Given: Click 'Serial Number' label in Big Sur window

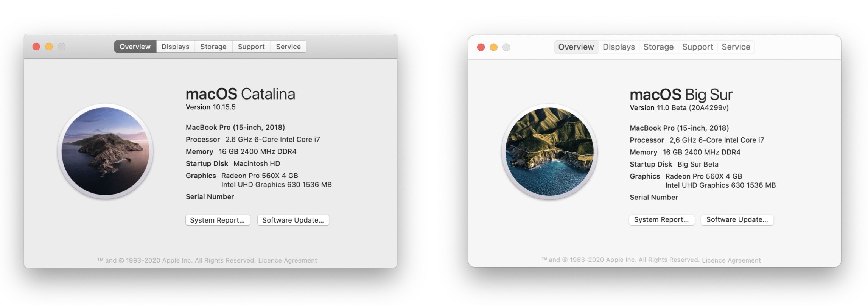Looking at the screenshot, I should point(654,198).
